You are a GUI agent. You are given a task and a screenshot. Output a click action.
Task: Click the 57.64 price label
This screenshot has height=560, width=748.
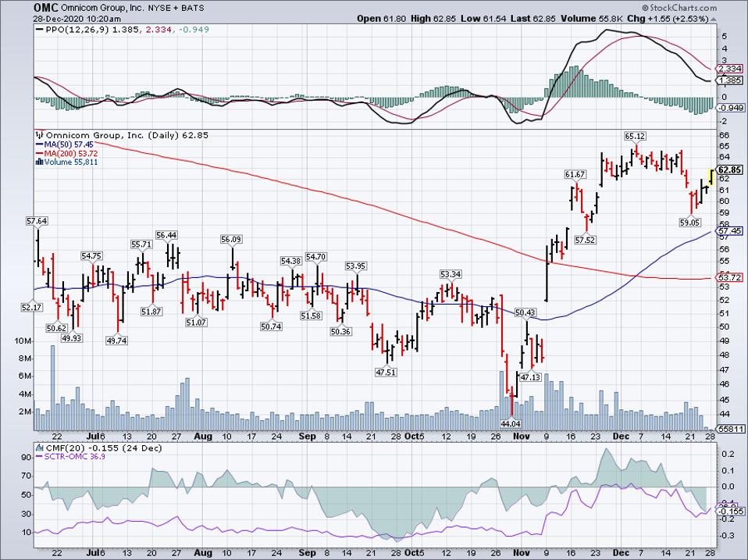pyautogui.click(x=37, y=221)
